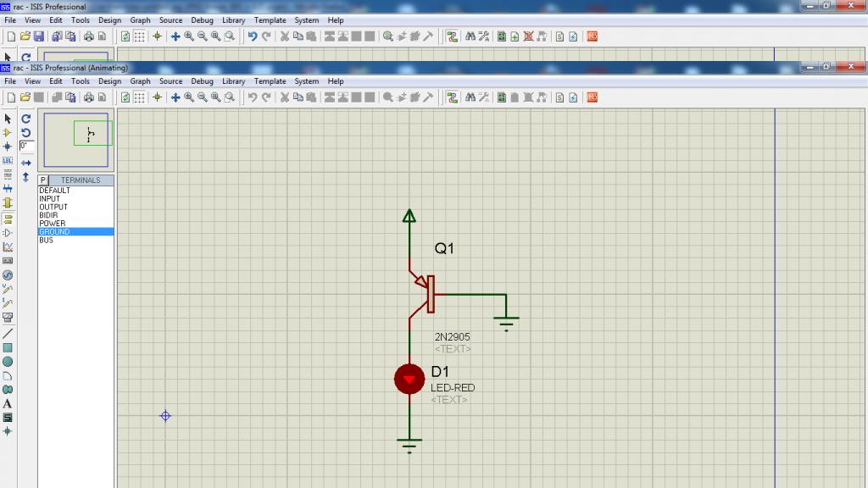The width and height of the screenshot is (868, 488).
Task: Open Design menu in the Animating window
Action: (109, 80)
